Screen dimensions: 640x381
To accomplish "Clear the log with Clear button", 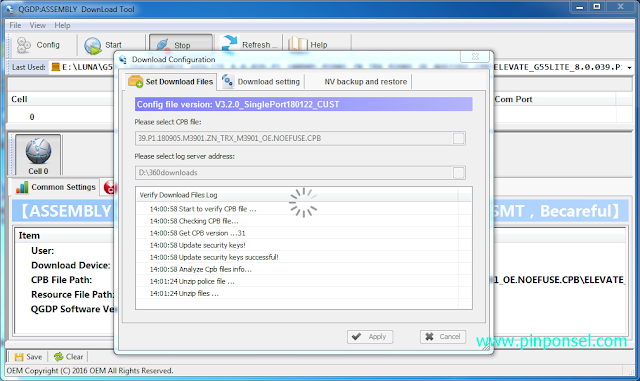I will coord(69,357).
